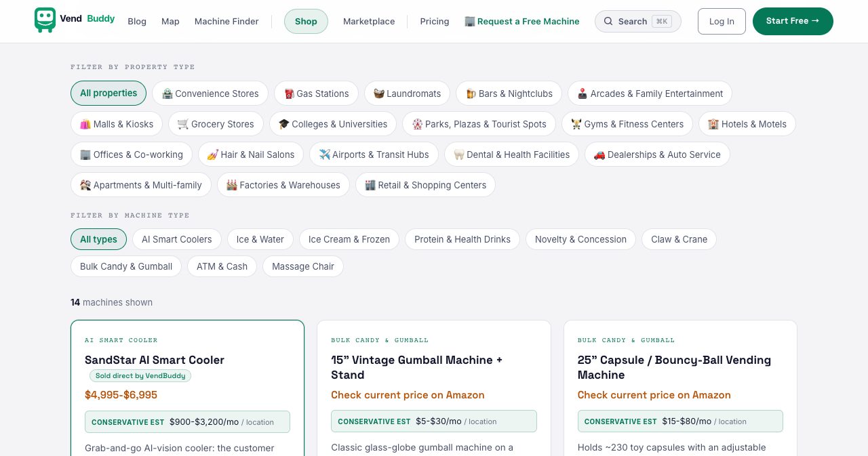
Task: Select the All properties filter
Action: click(108, 94)
